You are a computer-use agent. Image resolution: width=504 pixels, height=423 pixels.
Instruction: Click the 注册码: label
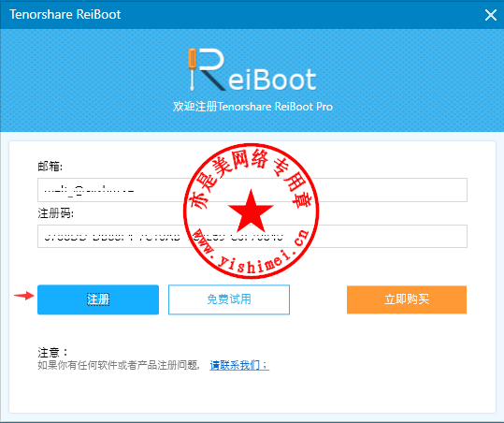pyautogui.click(x=55, y=213)
